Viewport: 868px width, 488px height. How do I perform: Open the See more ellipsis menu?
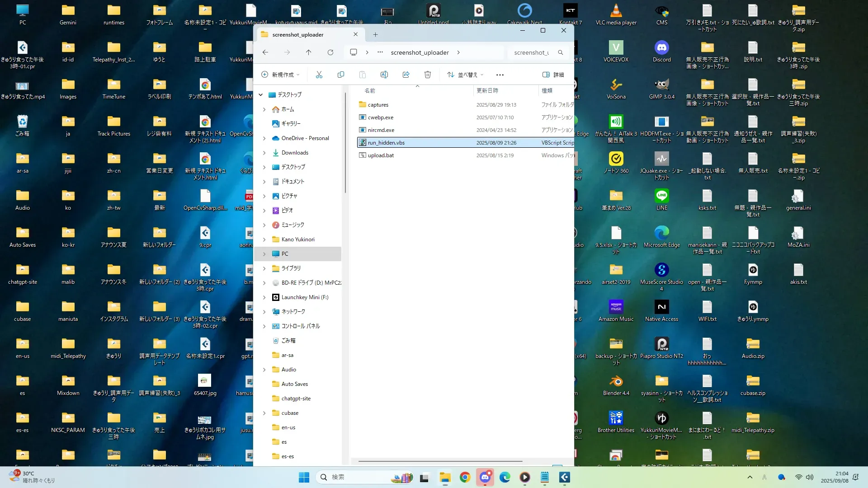(x=500, y=75)
